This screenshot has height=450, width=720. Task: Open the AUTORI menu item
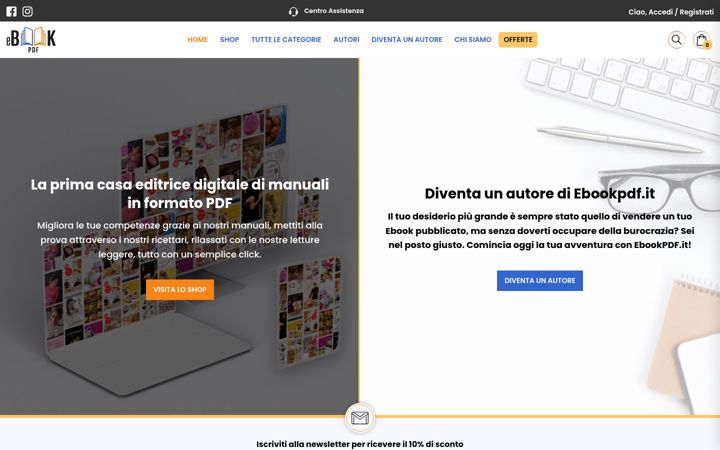(x=346, y=39)
